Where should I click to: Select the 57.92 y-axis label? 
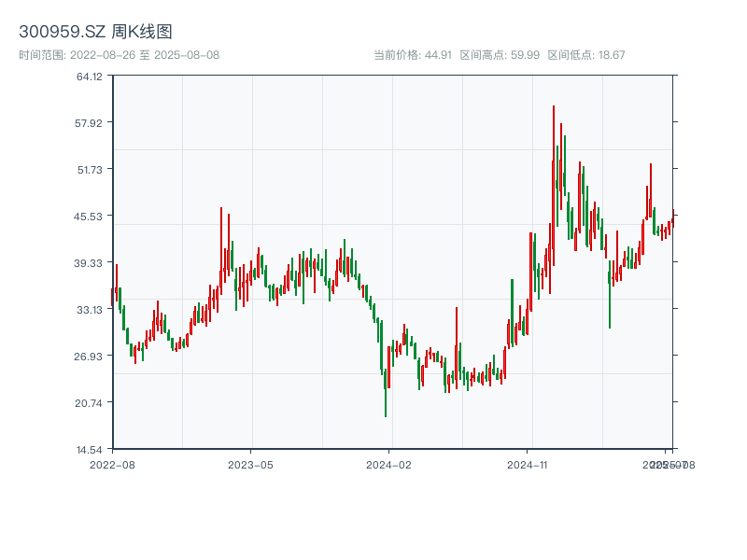(x=90, y=123)
